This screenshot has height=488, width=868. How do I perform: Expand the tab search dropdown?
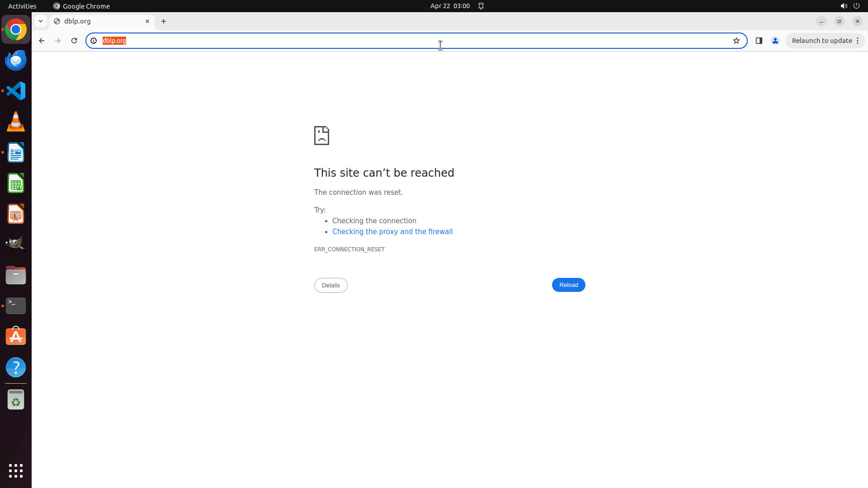tap(41, 21)
